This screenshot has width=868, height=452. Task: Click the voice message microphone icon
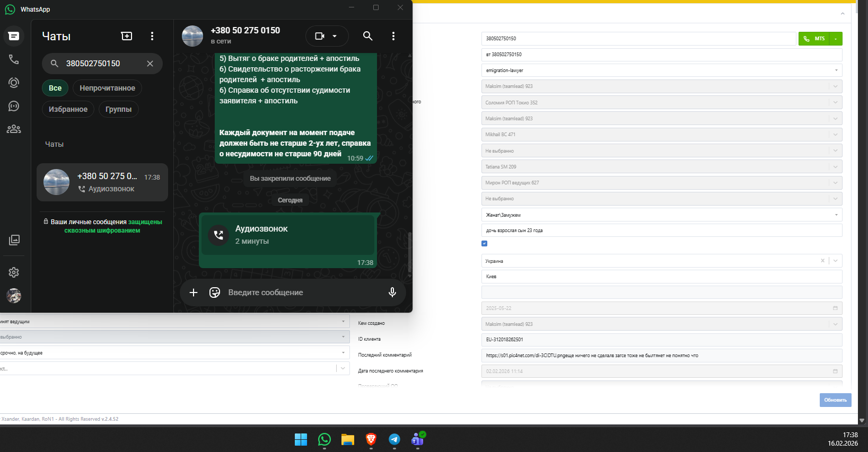(392, 293)
